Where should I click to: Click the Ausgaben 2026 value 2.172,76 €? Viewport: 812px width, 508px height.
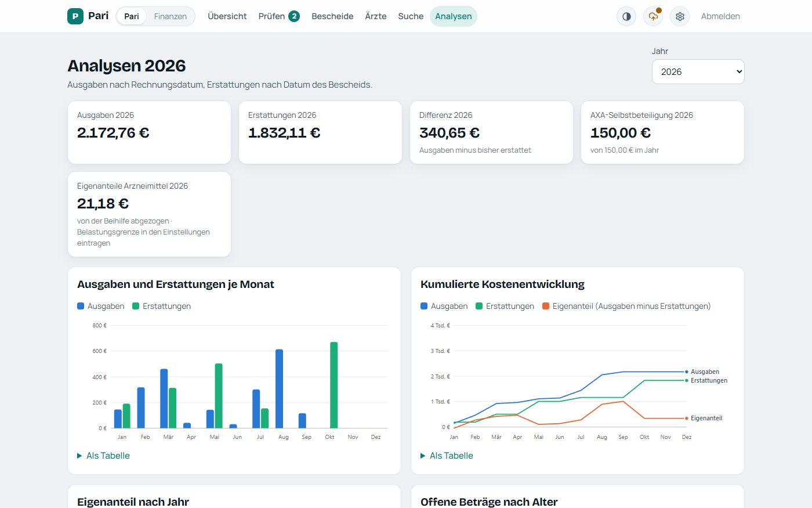point(113,133)
